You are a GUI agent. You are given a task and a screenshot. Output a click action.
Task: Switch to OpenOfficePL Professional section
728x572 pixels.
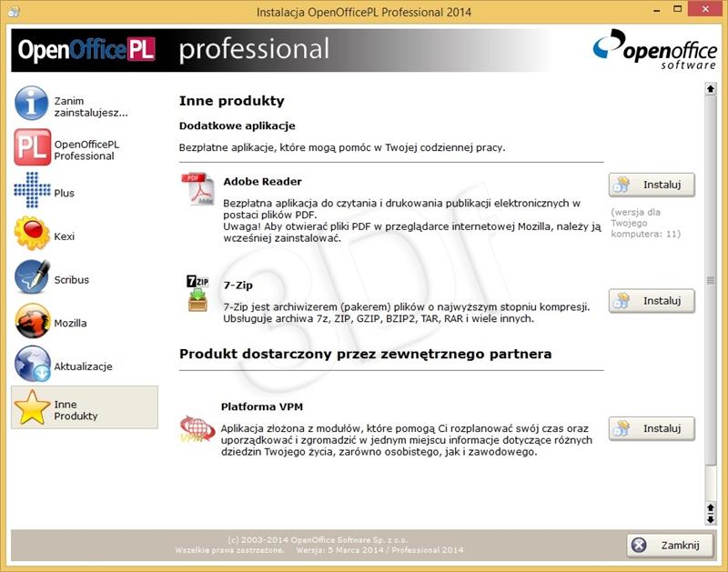click(x=86, y=150)
